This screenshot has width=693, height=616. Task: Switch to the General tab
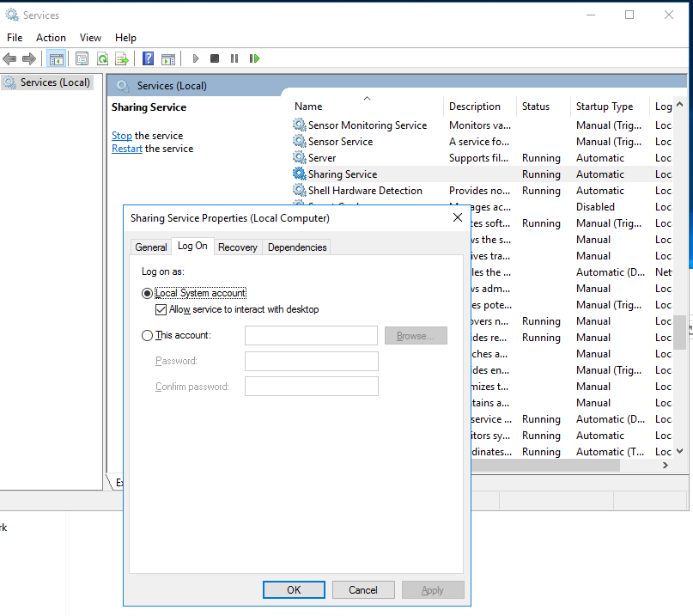click(x=151, y=247)
